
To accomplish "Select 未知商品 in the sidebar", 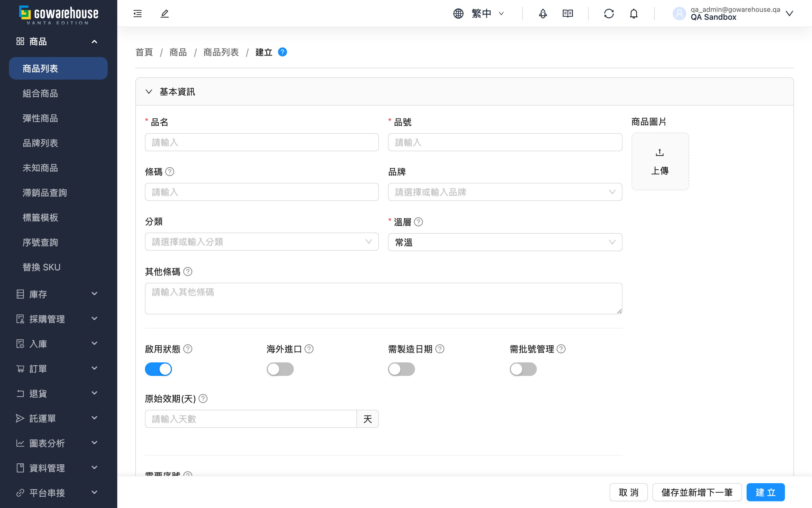I will click(x=58, y=168).
